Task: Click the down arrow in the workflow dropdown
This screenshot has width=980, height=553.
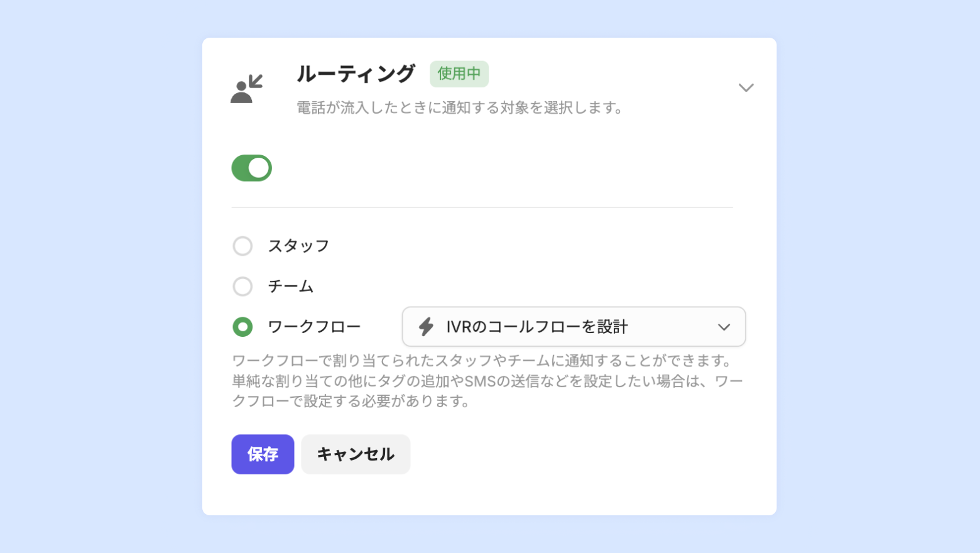Action: click(724, 327)
